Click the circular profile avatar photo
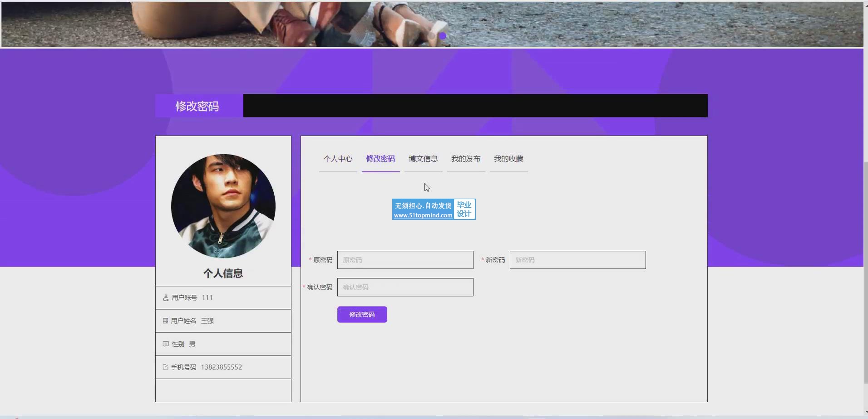The width and height of the screenshot is (868, 419). click(x=223, y=206)
